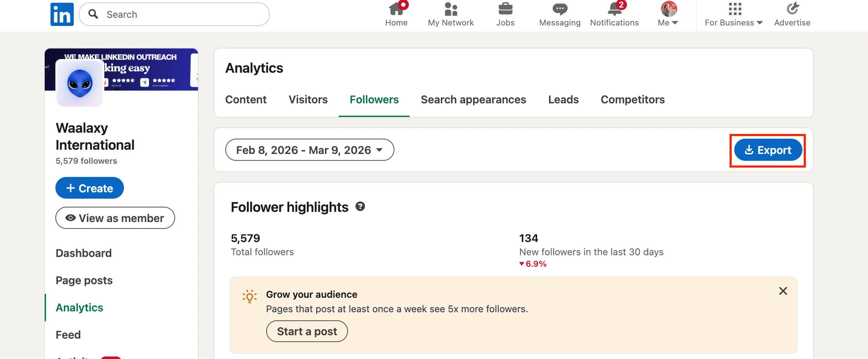
Task: Open Page posts in the sidebar
Action: [84, 281]
